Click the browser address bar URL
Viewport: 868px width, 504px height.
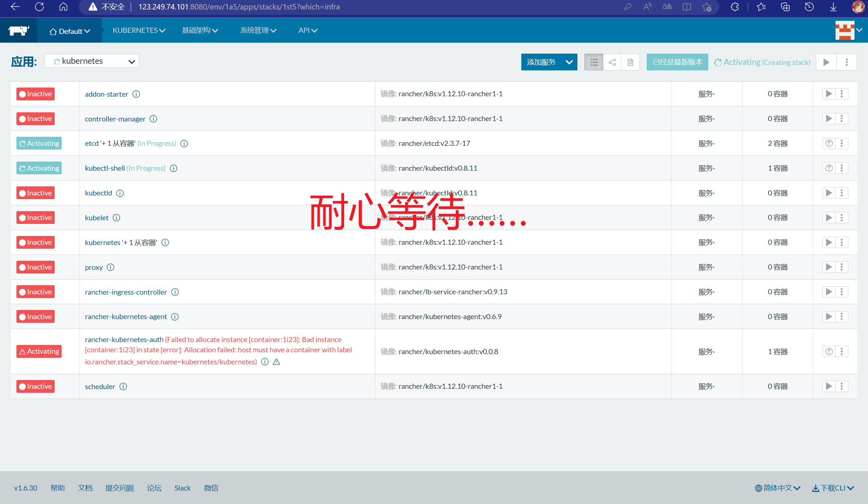point(239,7)
